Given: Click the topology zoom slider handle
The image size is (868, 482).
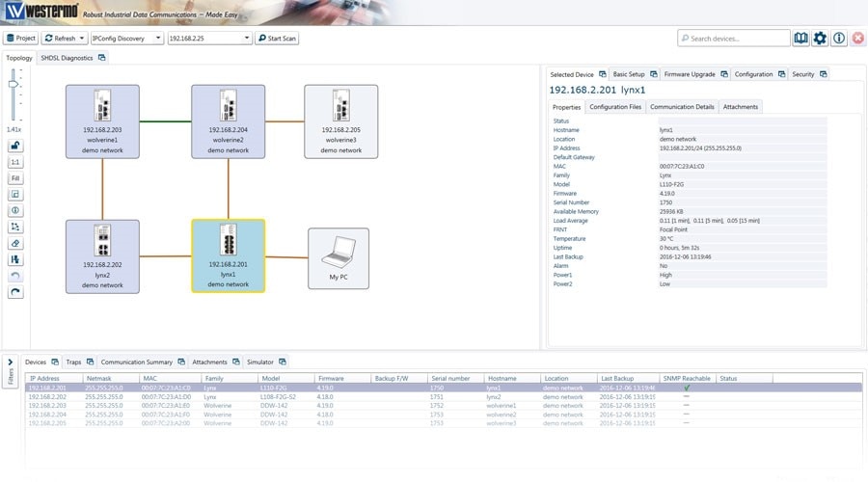Looking at the screenshot, I should click(x=14, y=84).
